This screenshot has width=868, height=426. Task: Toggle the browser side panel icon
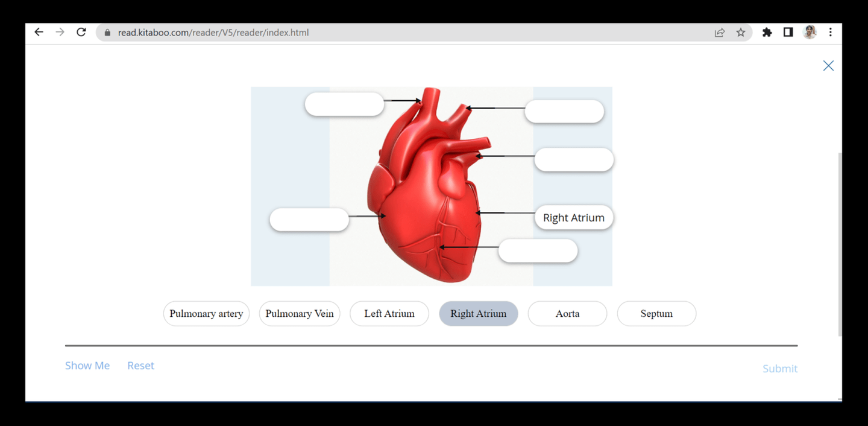(x=788, y=33)
